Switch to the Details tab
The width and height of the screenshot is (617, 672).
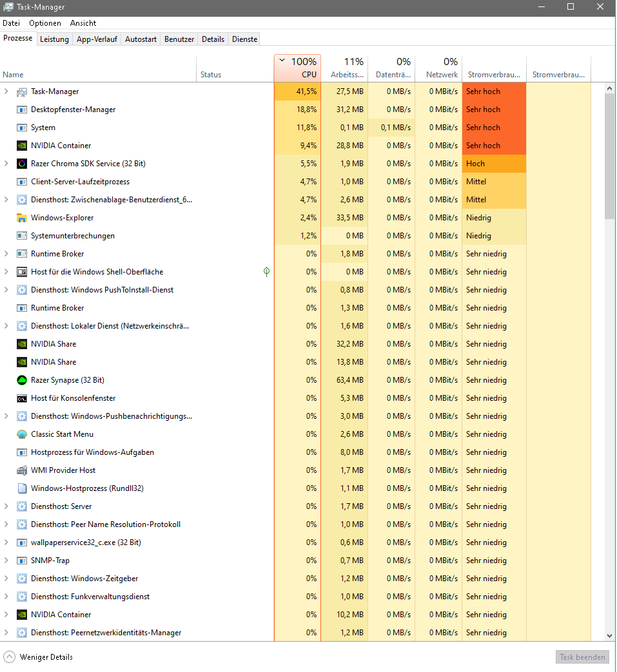point(213,39)
